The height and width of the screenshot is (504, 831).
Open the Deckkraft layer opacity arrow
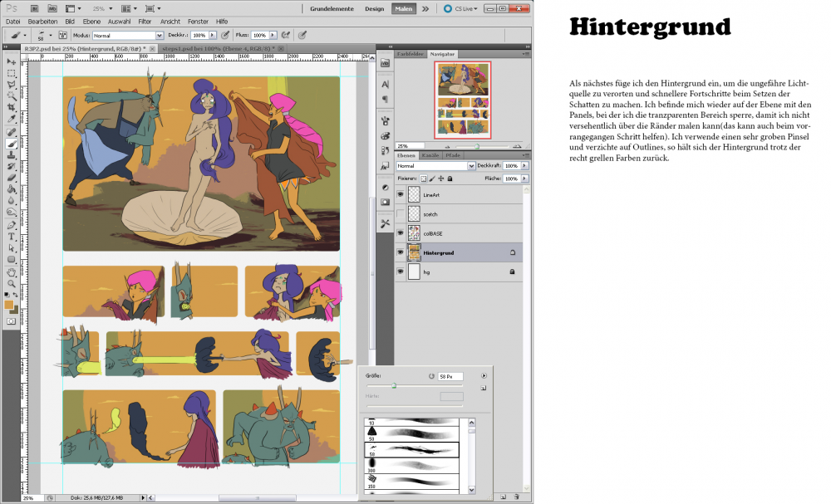(x=524, y=166)
